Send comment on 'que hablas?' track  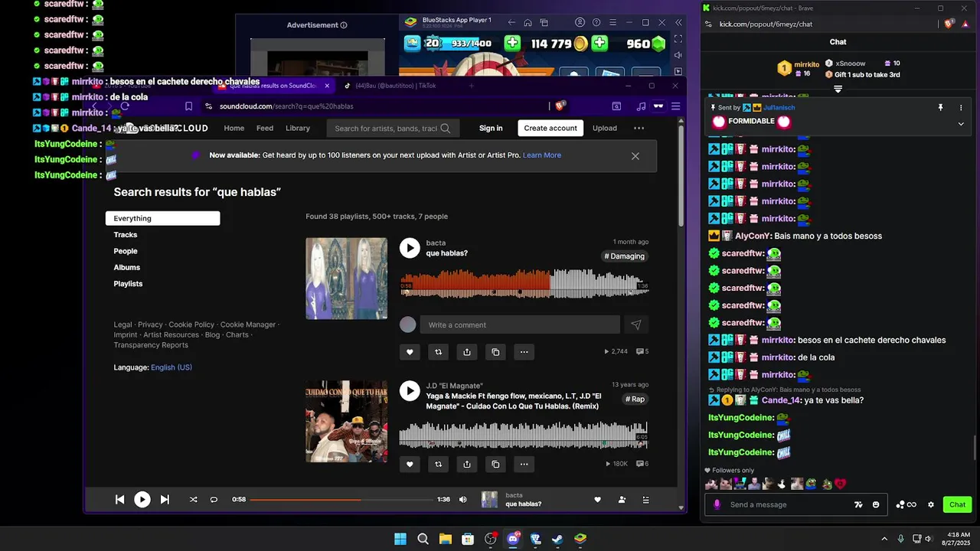pos(635,324)
